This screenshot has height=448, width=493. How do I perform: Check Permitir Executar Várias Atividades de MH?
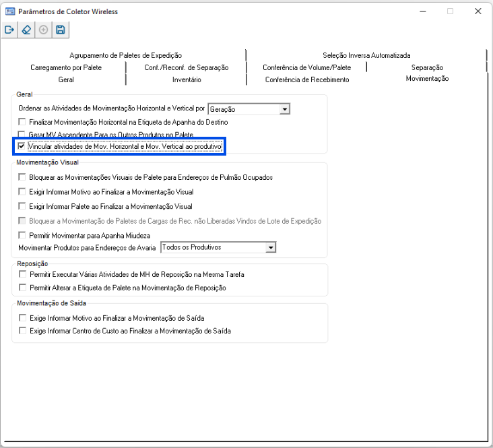[x=22, y=274]
